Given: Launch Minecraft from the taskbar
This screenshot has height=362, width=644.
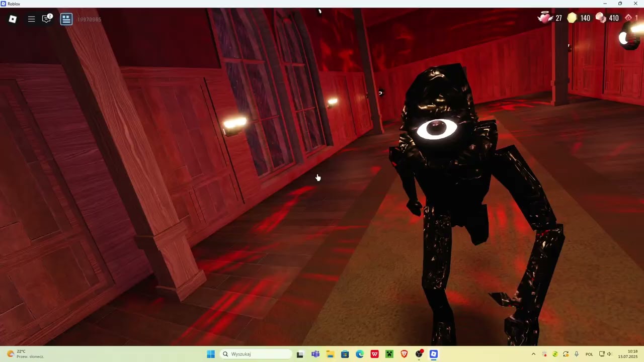Looking at the screenshot, I should pyautogui.click(x=389, y=354).
